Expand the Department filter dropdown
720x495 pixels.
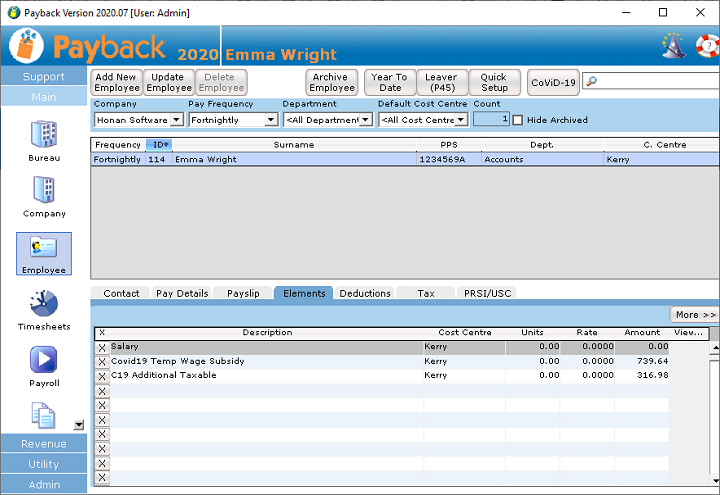coord(365,120)
